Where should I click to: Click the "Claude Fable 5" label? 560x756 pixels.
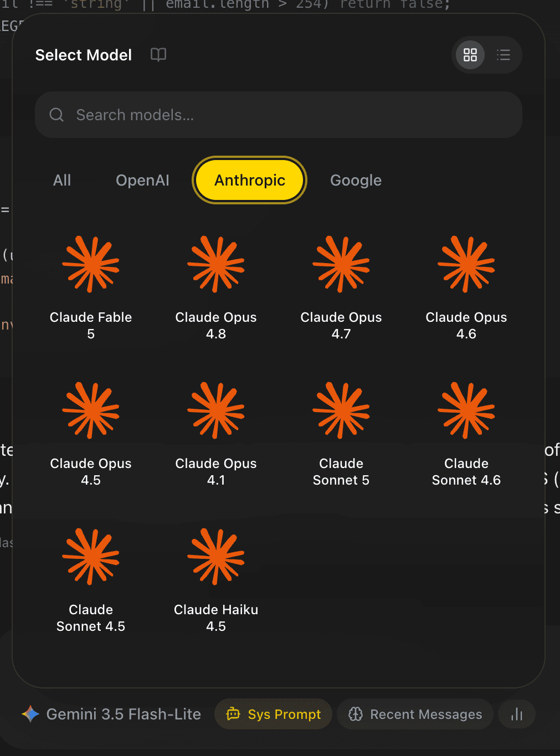(x=91, y=326)
